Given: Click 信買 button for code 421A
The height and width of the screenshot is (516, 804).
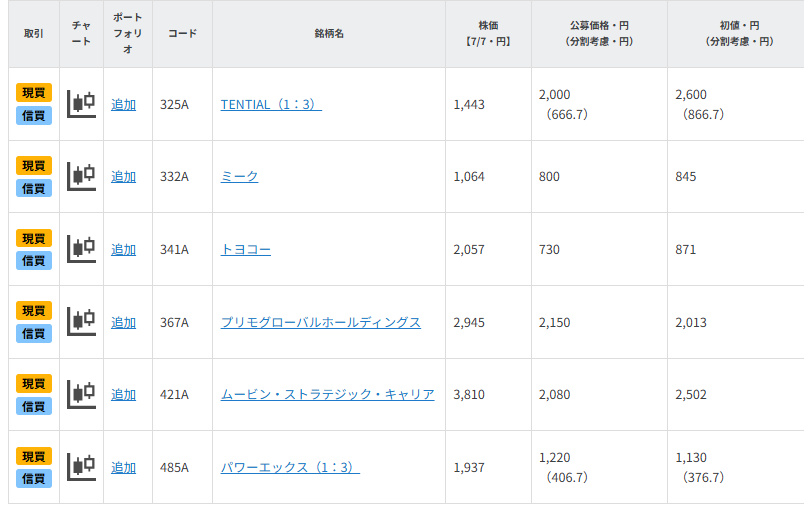Looking at the screenshot, I should (34, 406).
